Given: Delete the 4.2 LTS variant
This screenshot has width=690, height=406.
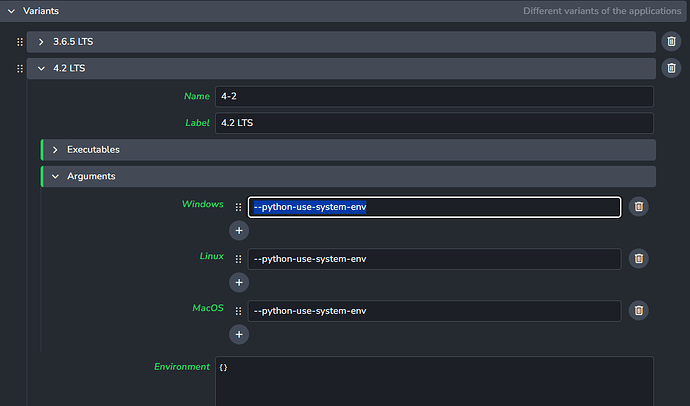Looking at the screenshot, I should (672, 68).
